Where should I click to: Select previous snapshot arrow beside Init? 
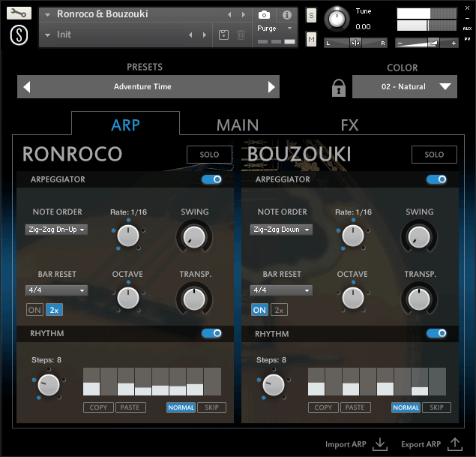190,35
